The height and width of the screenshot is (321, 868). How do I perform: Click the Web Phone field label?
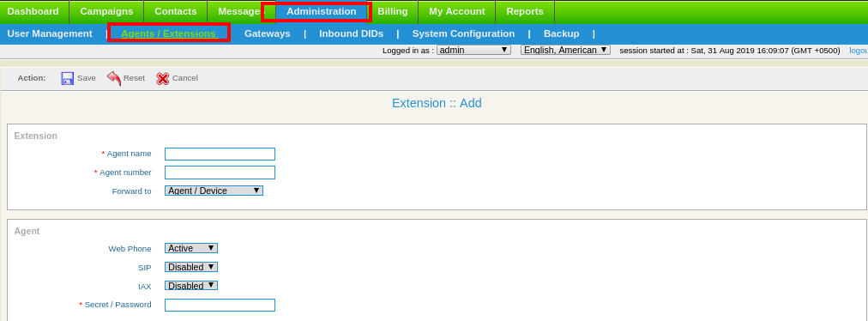click(130, 249)
